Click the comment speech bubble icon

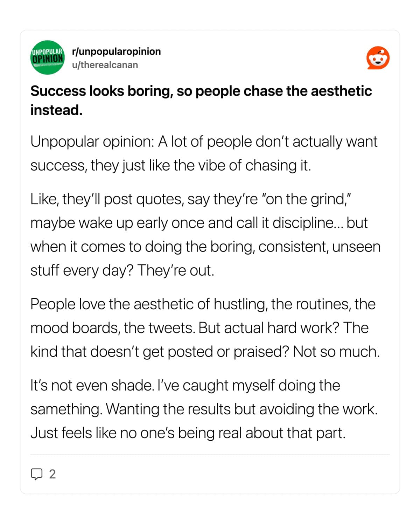coord(36,474)
